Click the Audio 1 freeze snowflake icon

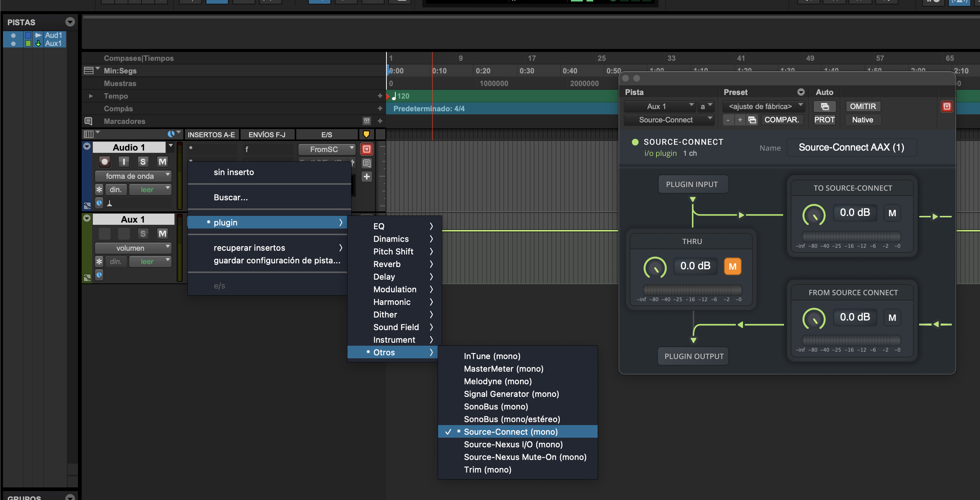click(x=99, y=189)
